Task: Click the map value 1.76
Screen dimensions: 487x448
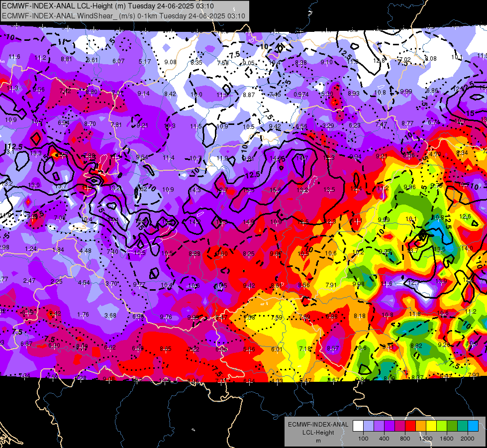Action: 83,314
